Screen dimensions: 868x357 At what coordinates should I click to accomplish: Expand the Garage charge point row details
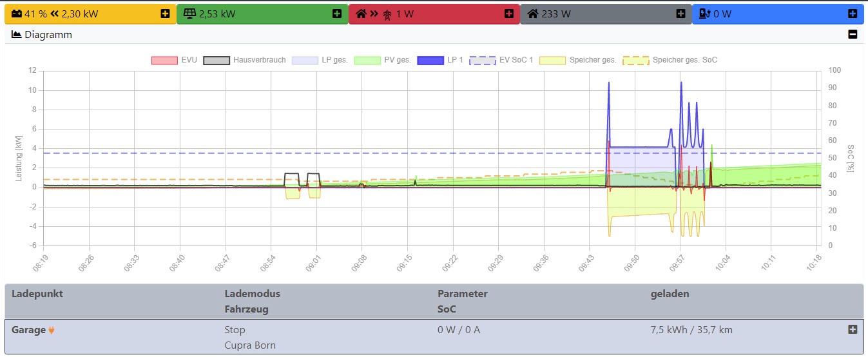pyautogui.click(x=853, y=329)
